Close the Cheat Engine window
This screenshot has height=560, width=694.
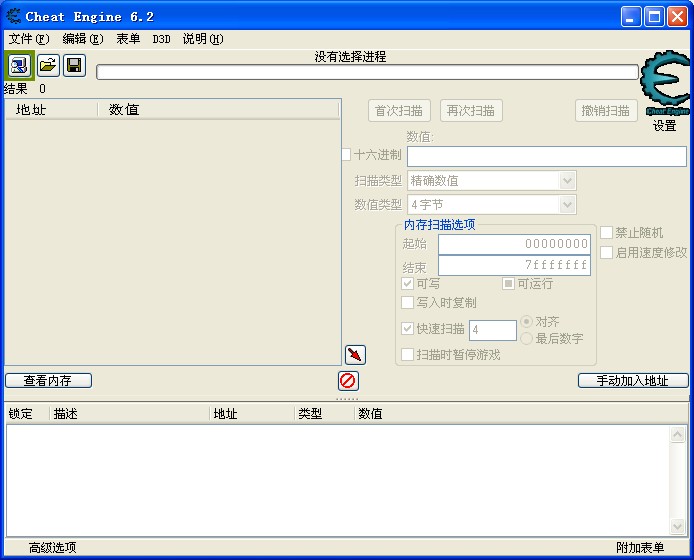(x=678, y=17)
